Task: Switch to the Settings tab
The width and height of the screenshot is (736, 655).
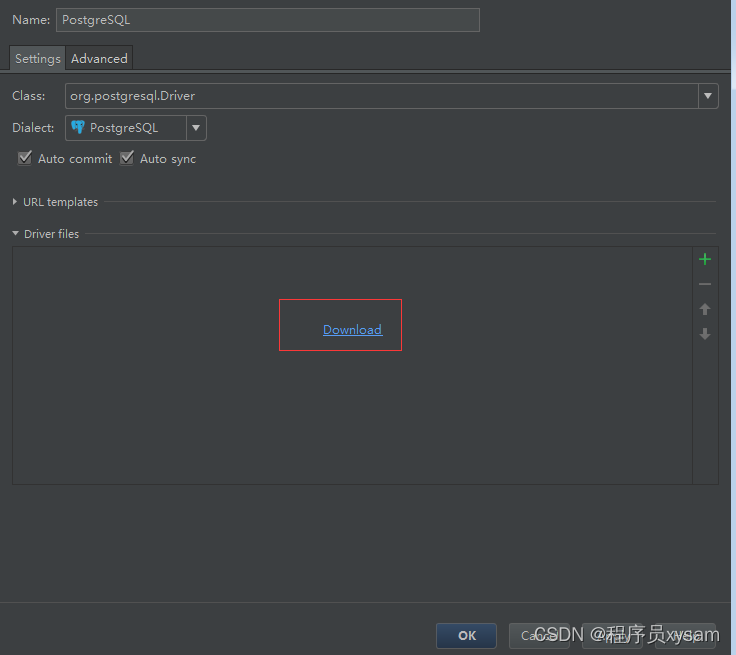Action: (38, 58)
